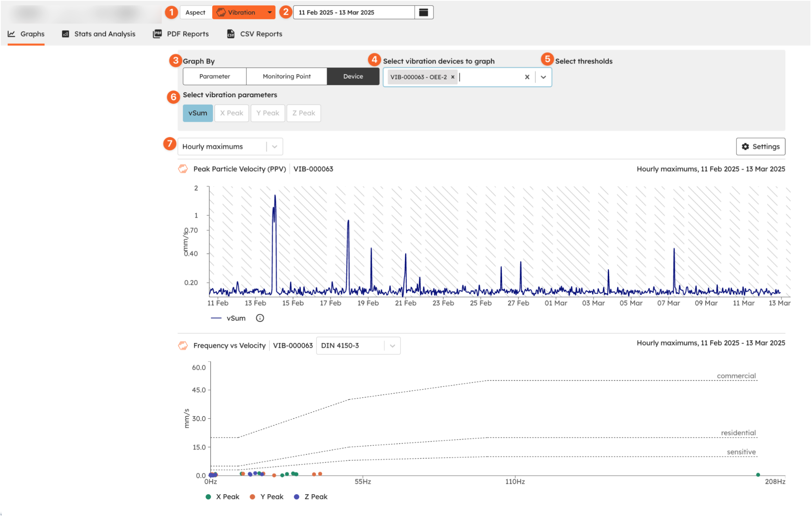Click the Y Peak legend color dot
The height and width of the screenshot is (531, 812).
pyautogui.click(x=252, y=497)
